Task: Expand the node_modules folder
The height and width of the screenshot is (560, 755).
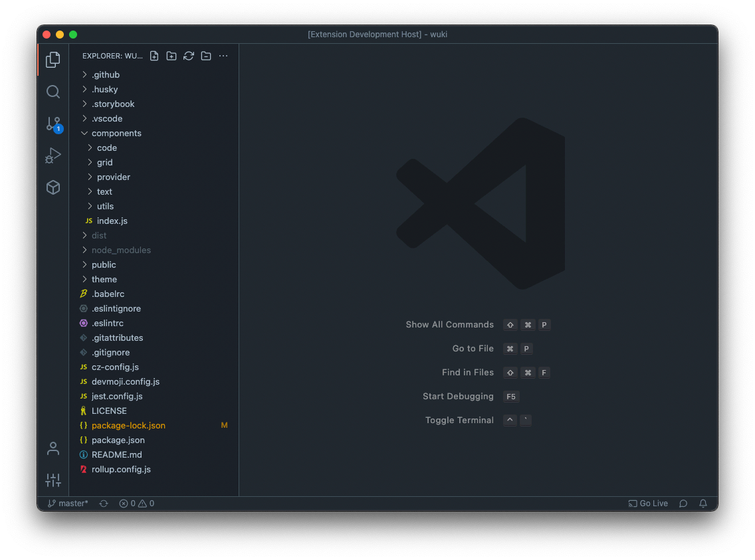Action: tap(154, 250)
